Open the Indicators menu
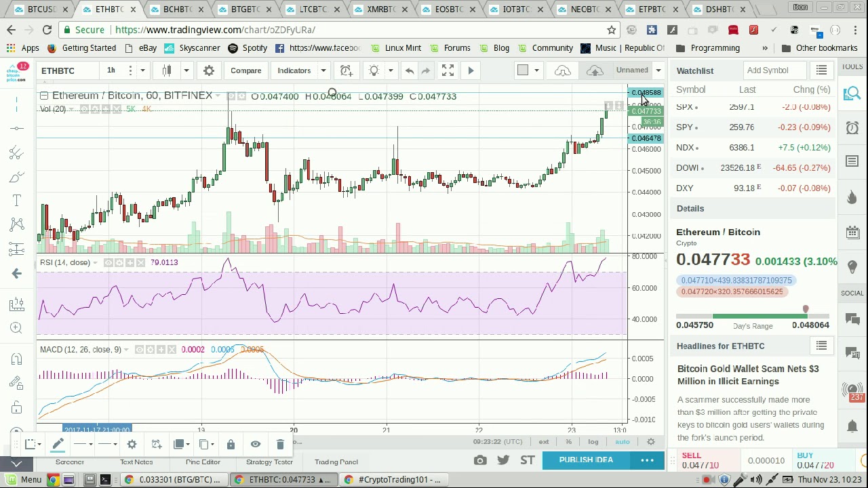The height and width of the screenshot is (488, 868). click(x=294, y=70)
